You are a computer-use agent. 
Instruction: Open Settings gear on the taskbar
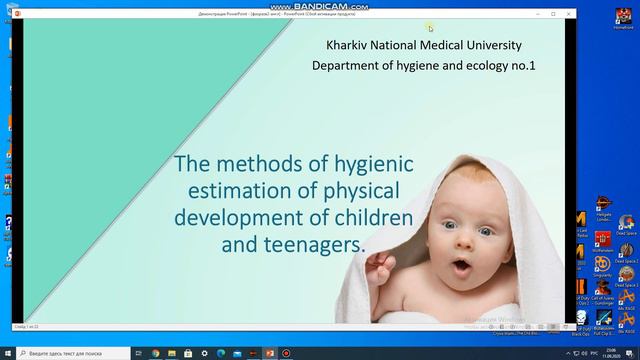204,353
